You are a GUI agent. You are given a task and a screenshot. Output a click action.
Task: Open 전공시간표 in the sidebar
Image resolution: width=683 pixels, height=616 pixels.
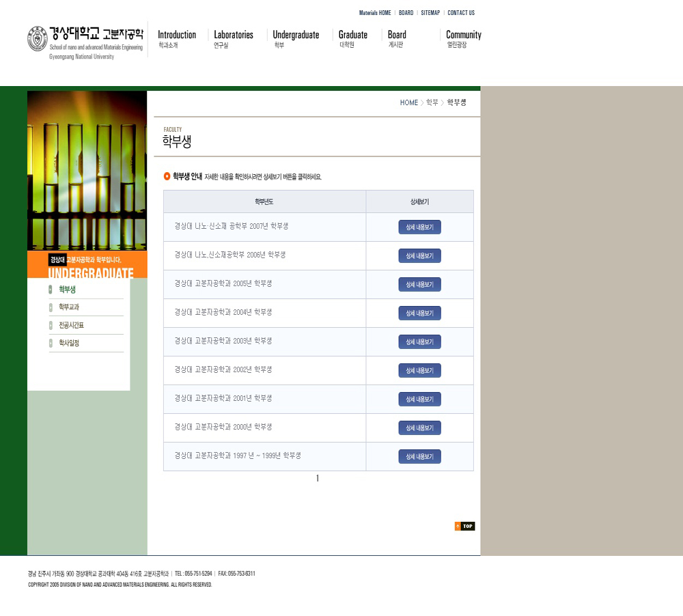(x=71, y=325)
